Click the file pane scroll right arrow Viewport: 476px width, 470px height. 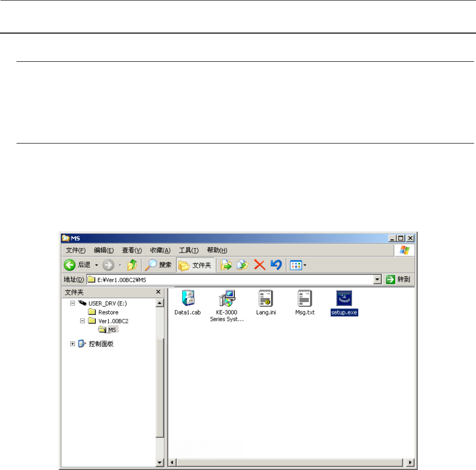click(410, 462)
